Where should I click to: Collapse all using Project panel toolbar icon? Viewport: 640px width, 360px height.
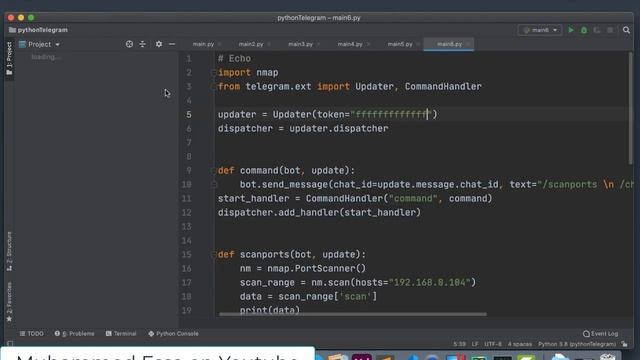[142, 44]
